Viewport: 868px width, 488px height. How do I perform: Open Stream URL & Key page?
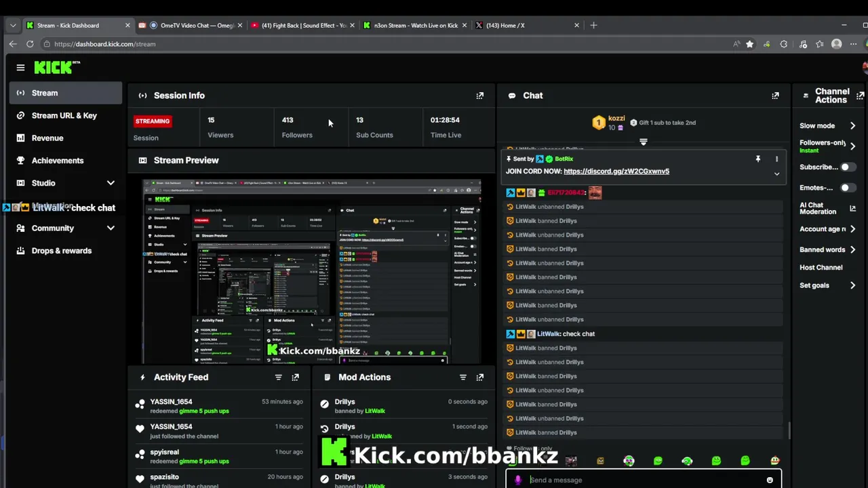tap(65, 115)
